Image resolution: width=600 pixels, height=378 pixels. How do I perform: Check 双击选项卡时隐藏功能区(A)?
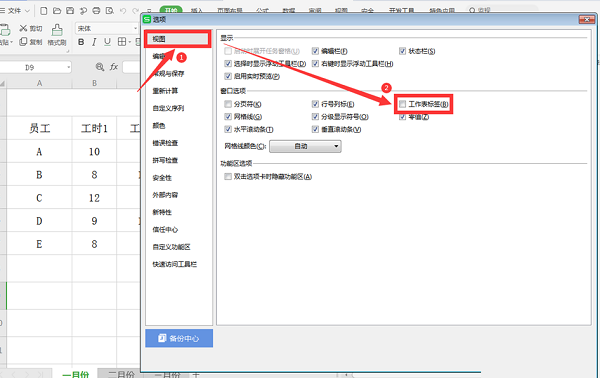[x=228, y=176]
